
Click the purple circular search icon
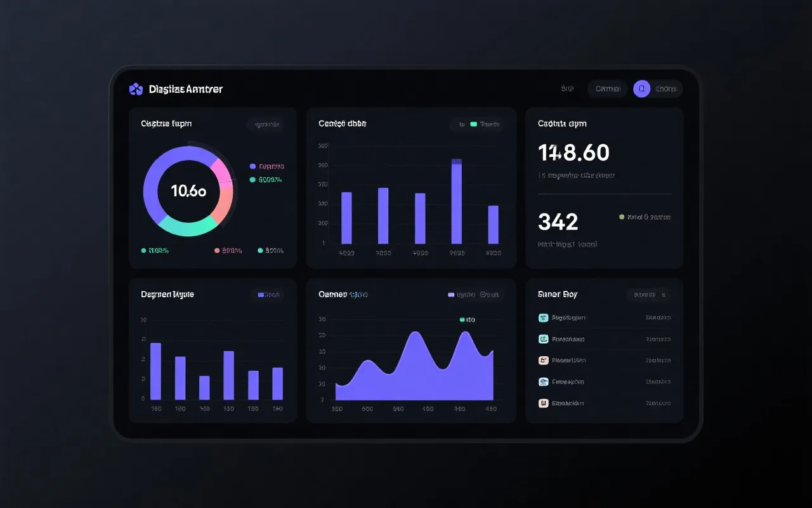click(x=641, y=89)
